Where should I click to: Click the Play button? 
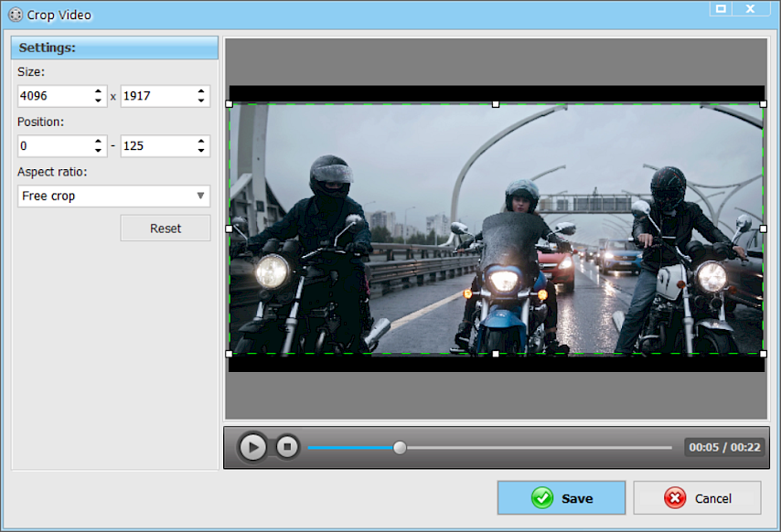coord(252,447)
